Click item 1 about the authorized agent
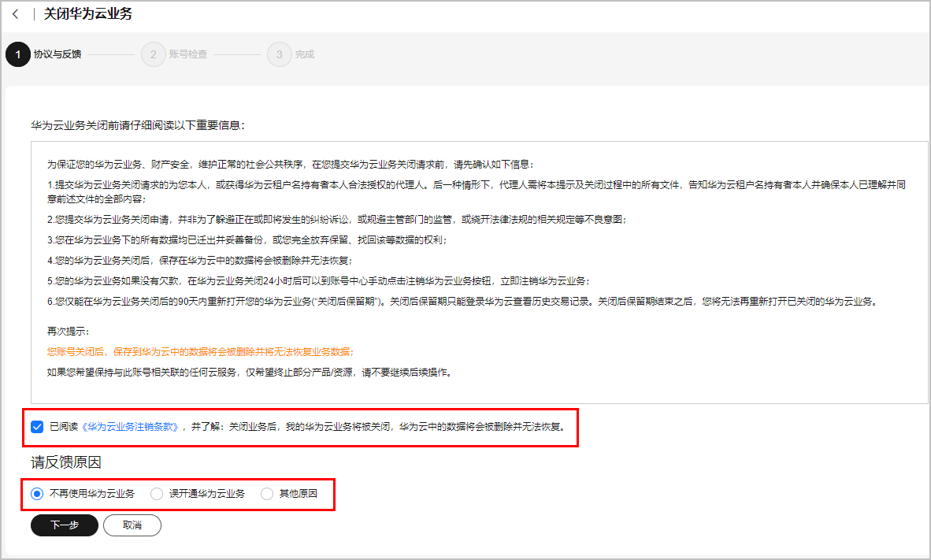 [x=477, y=192]
